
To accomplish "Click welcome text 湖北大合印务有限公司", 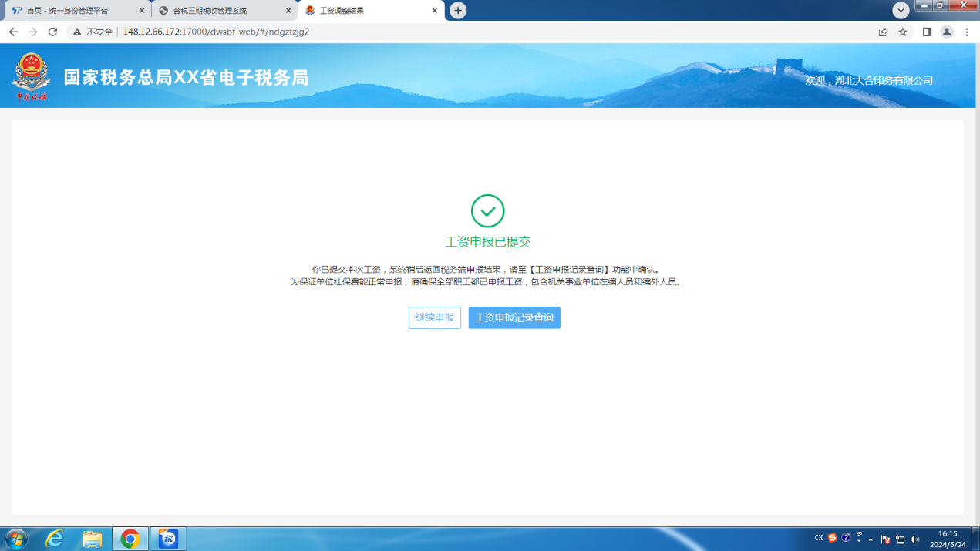I will pyautogui.click(x=869, y=81).
